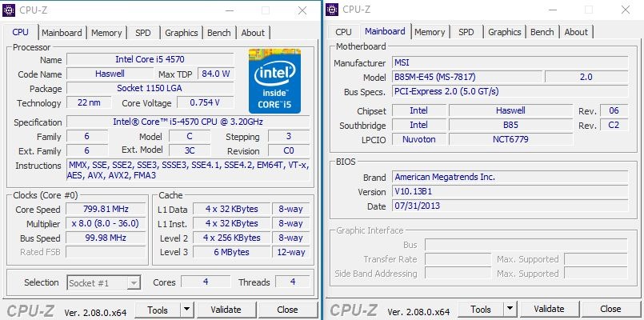Screen dimensions: 644x320
Task: Click Tools button in right CPU-Z window
Action: point(481,310)
